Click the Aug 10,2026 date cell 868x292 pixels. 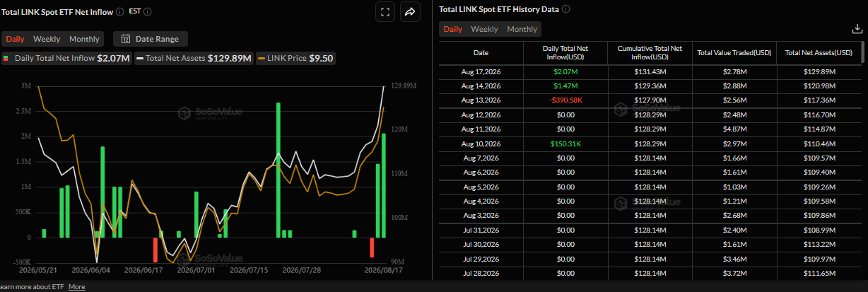[x=481, y=144]
